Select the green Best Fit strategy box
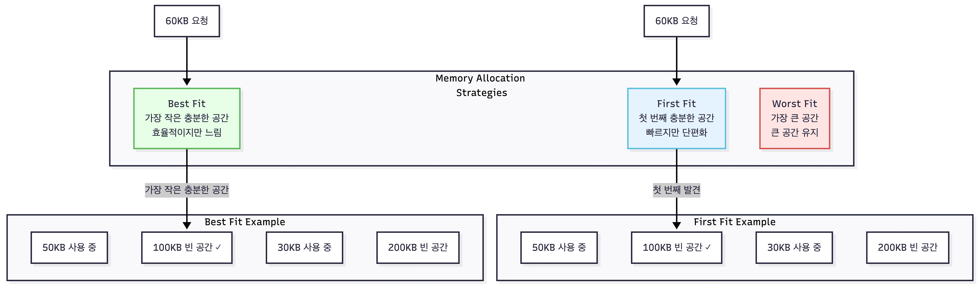Screen dimensions: 980x286 tap(187, 118)
